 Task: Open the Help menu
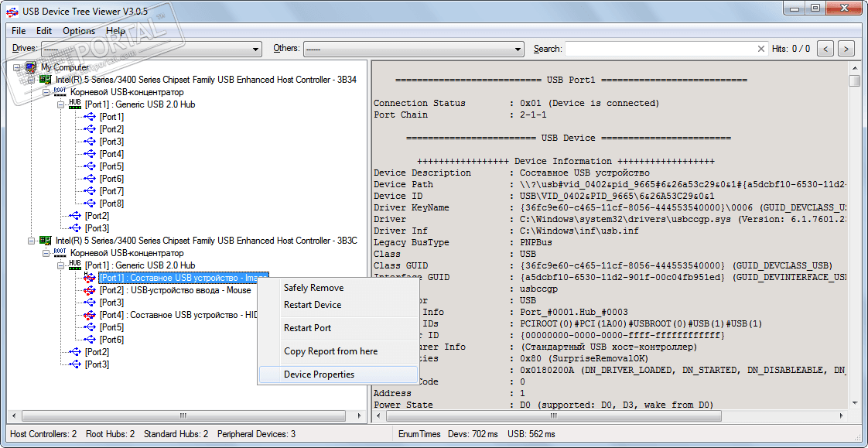click(x=116, y=31)
